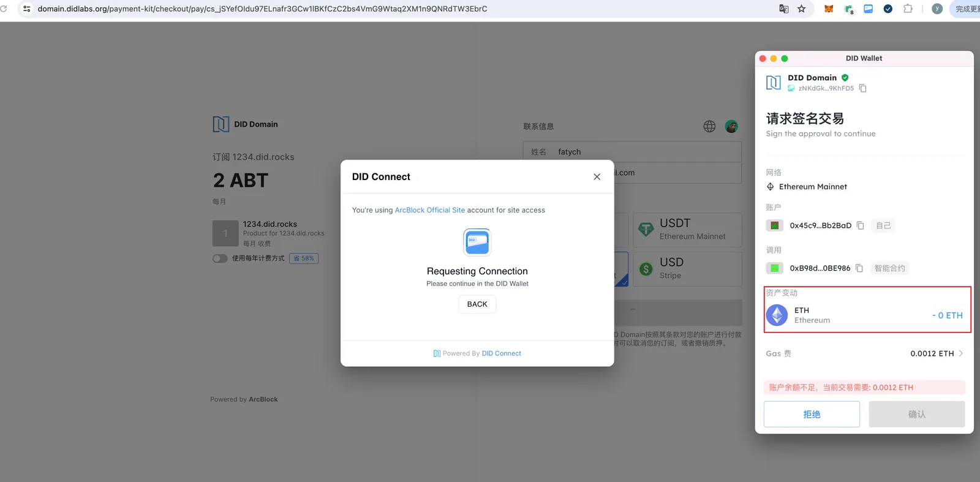This screenshot has height=482, width=980.
Task: Toggle the yearly billing switch
Action: [220, 258]
